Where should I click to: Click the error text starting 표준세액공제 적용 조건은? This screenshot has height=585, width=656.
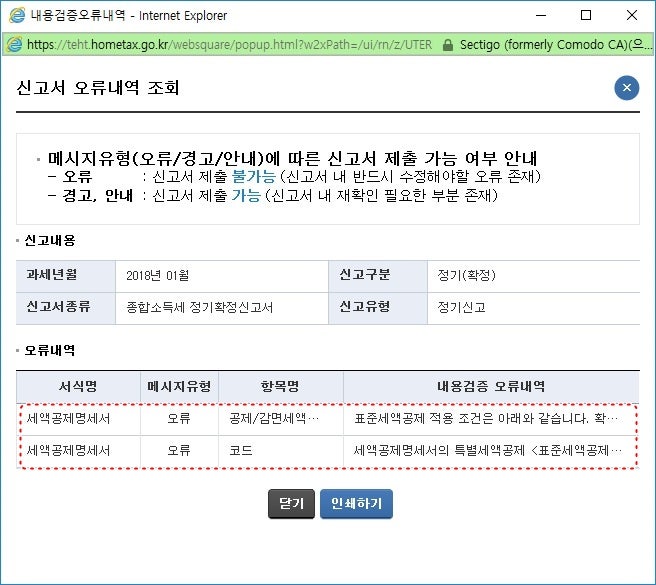486,418
